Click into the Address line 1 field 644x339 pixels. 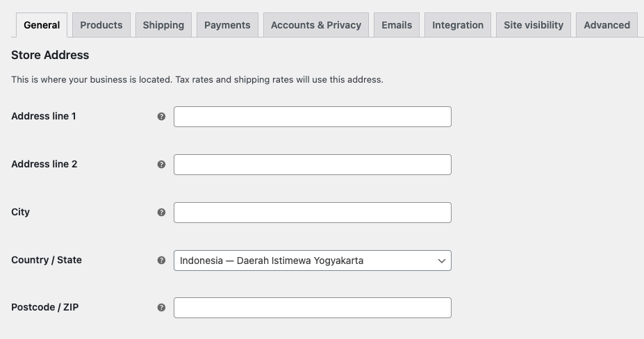click(312, 117)
